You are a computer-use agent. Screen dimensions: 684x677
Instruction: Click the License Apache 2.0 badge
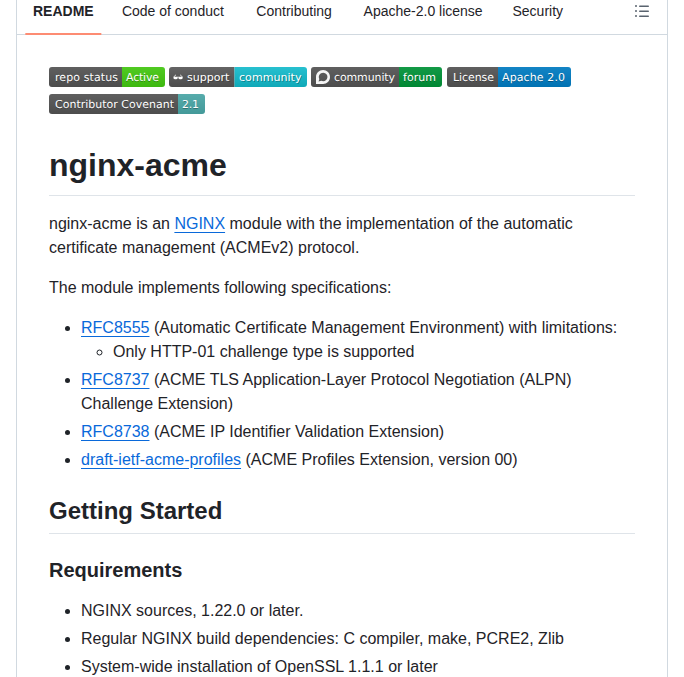pos(509,77)
